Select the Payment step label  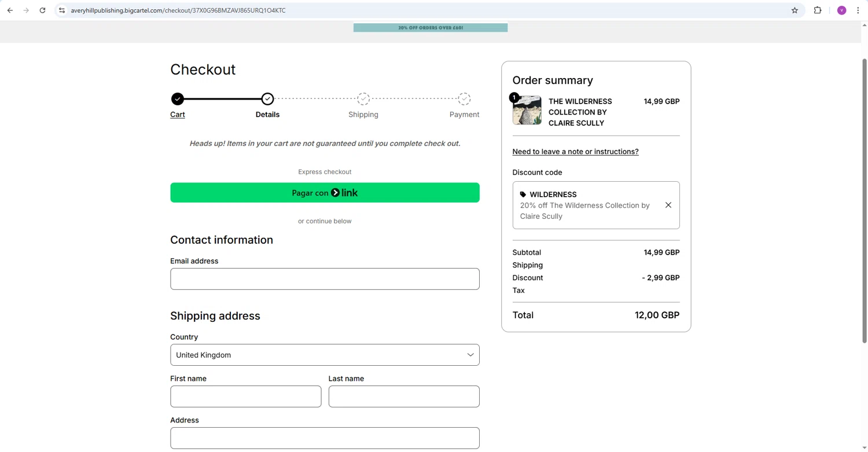464,115
